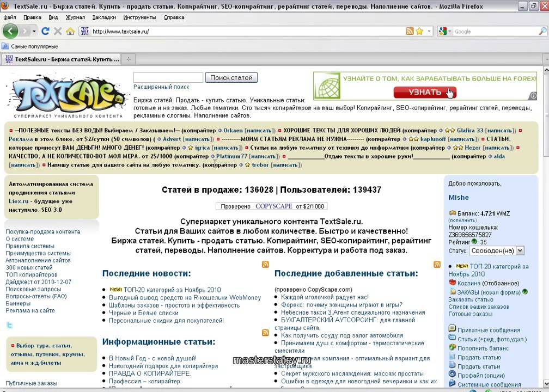Click the info icon on Forex banner
The image size is (549, 392).
coord(533,96)
